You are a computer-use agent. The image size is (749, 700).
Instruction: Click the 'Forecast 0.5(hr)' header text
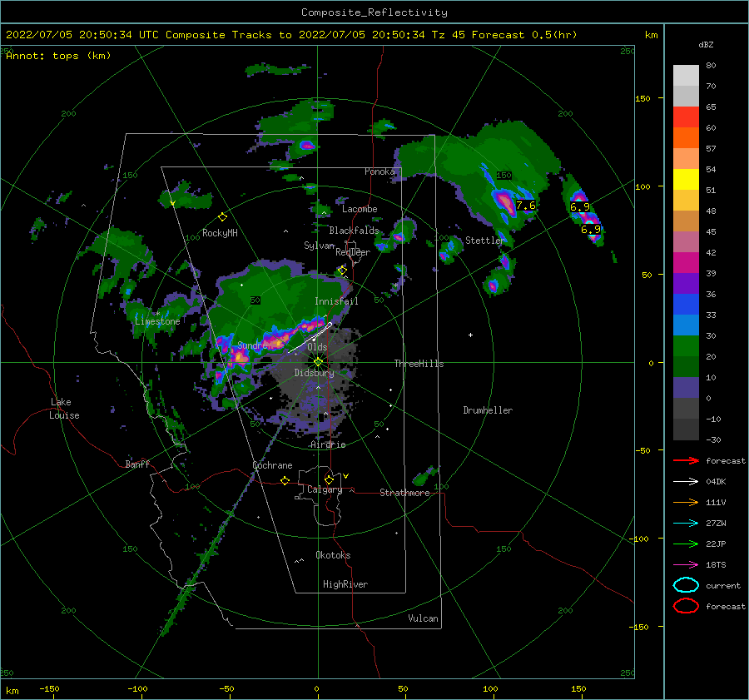(524, 35)
